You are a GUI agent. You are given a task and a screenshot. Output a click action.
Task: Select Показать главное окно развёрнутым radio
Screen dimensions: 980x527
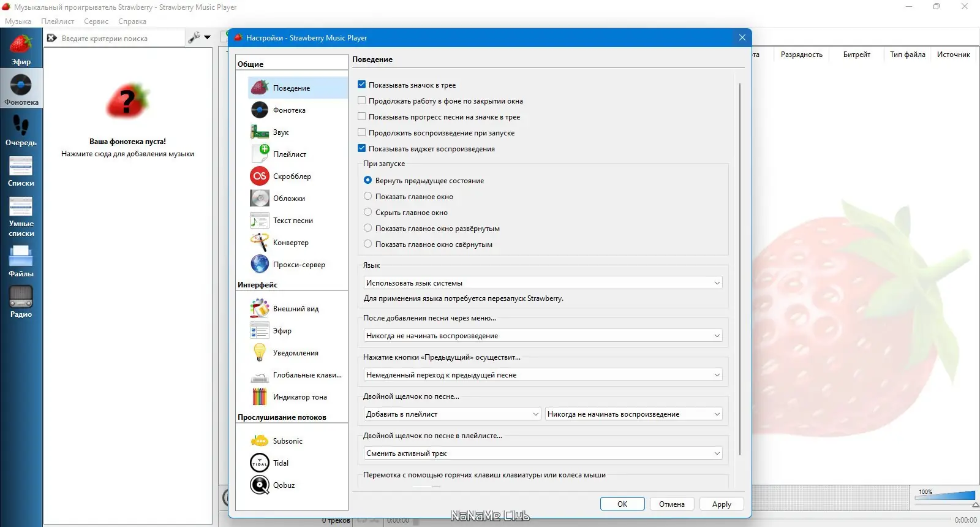pos(368,228)
